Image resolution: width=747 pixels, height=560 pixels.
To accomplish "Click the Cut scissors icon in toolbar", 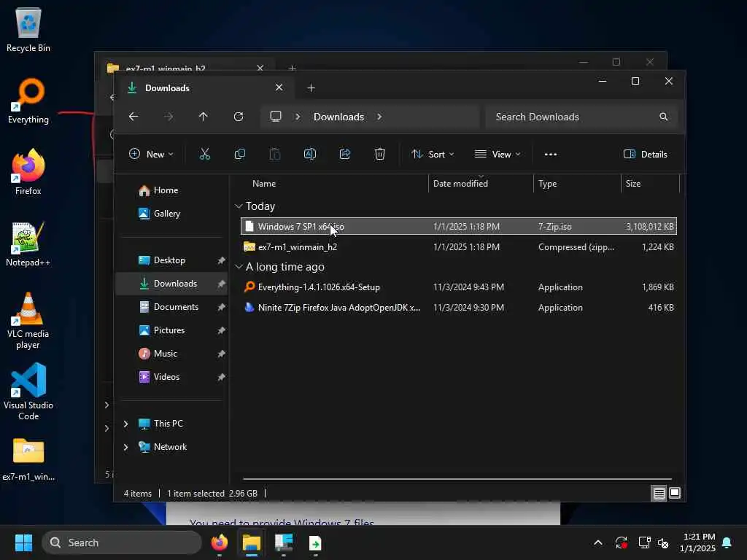I will (x=204, y=155).
